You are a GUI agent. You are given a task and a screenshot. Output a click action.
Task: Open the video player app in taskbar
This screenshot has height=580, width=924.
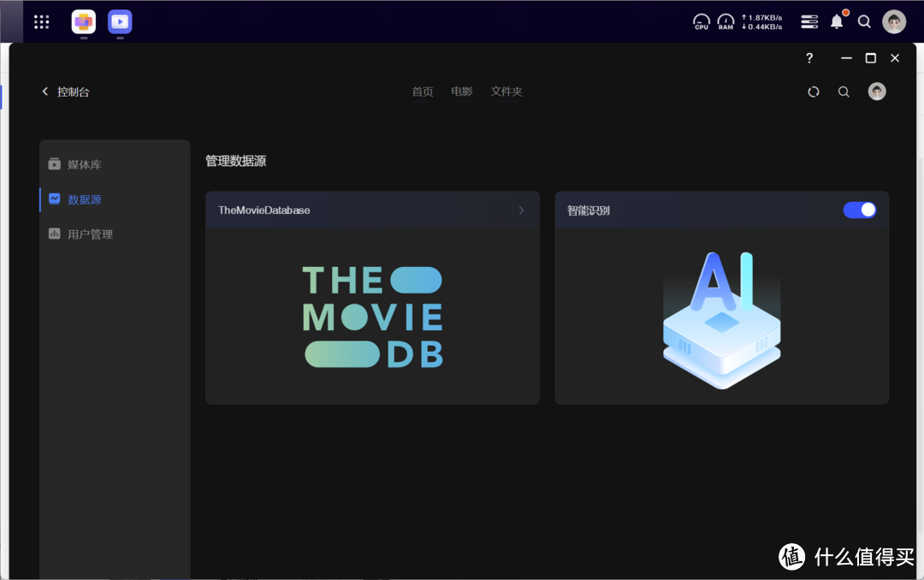click(x=121, y=22)
